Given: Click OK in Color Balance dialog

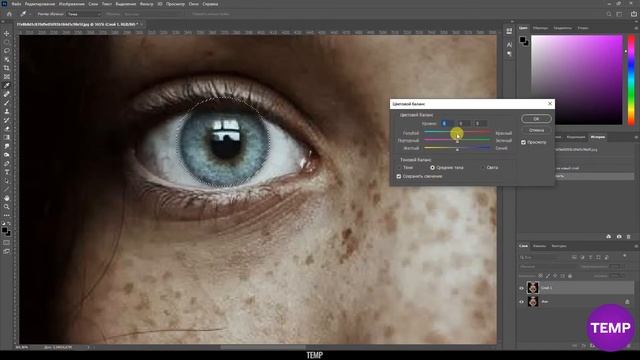Looking at the screenshot, I should pyautogui.click(x=536, y=119).
